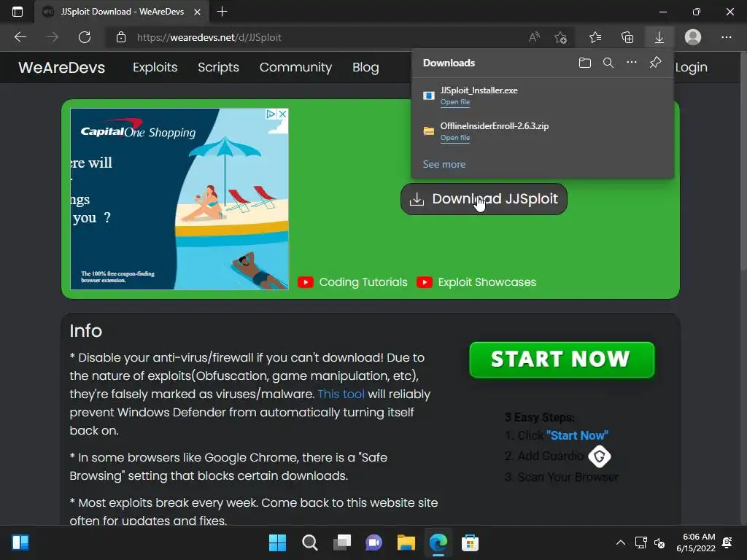The image size is (747, 560).
Task: Open the Read aloud icon in address bar
Action: click(x=534, y=37)
